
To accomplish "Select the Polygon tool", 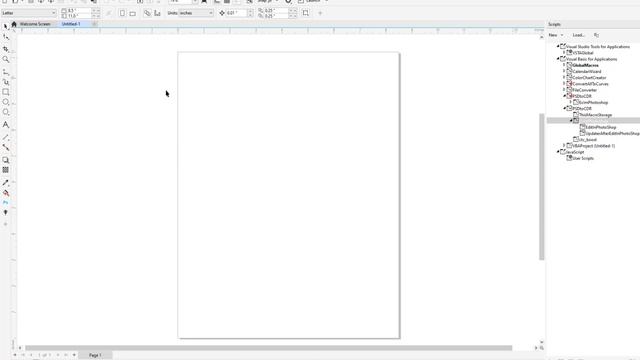I will coord(6,112).
